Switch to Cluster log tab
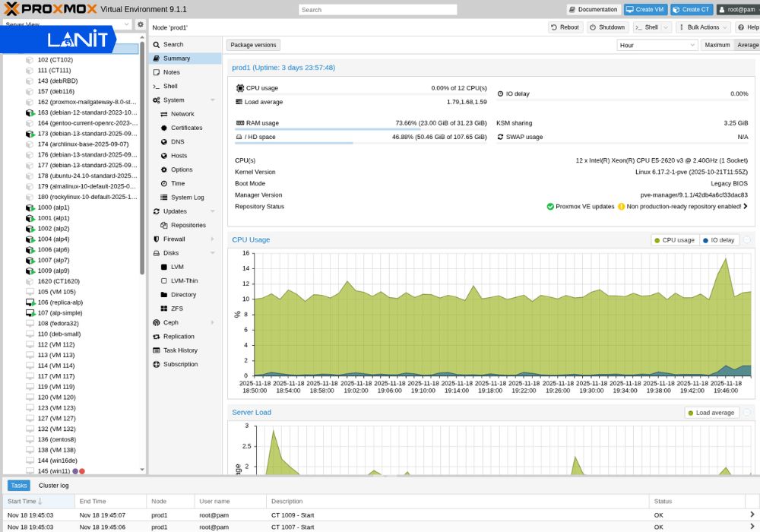 pos(54,486)
